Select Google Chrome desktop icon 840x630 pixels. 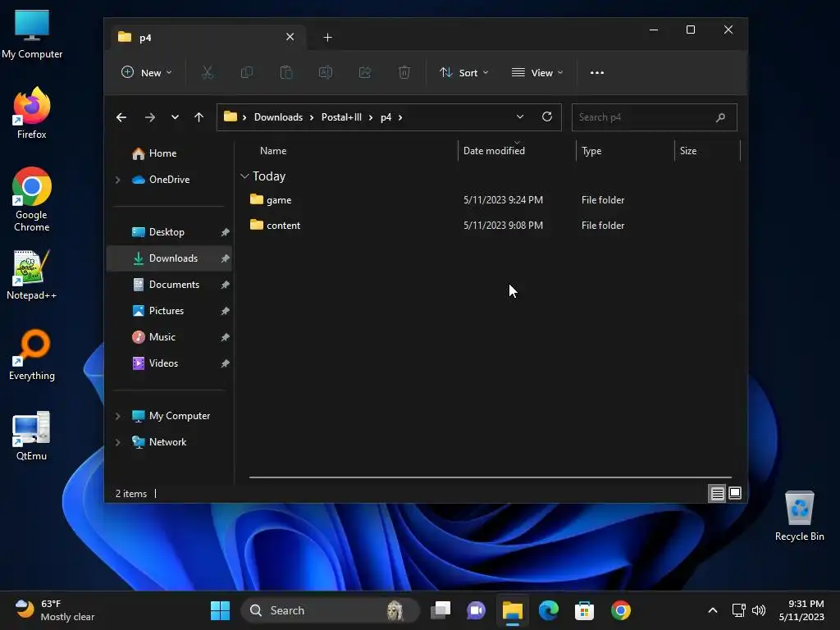click(x=32, y=199)
